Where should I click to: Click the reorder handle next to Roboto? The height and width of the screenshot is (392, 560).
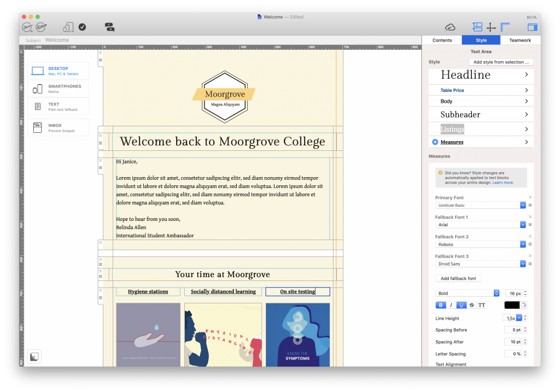point(530,244)
